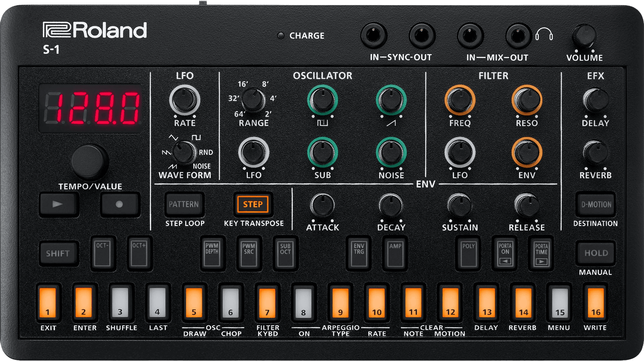Click the EFX REVERB knob
644x361 pixels.
tap(596, 152)
